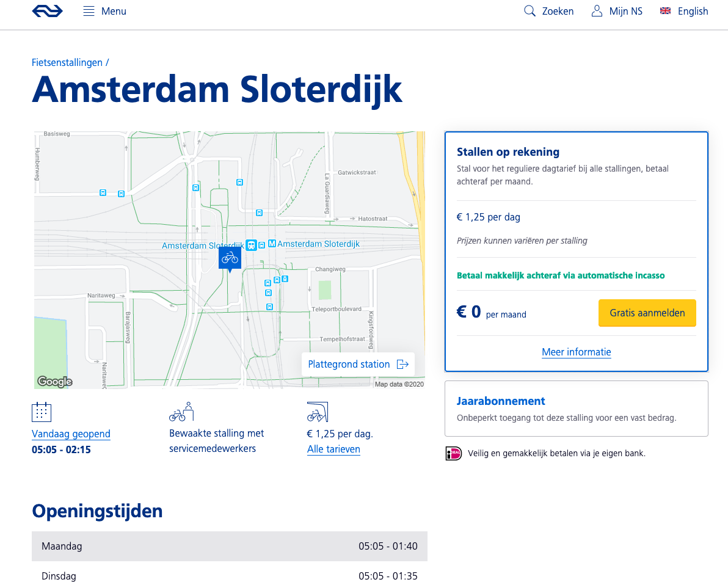The image size is (728, 582).
Task: Click the guarded bike storage icon
Action: pos(181,412)
